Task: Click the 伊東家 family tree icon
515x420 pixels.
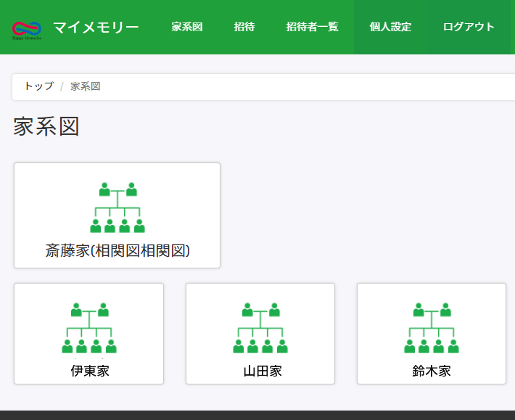Action: tap(88, 328)
